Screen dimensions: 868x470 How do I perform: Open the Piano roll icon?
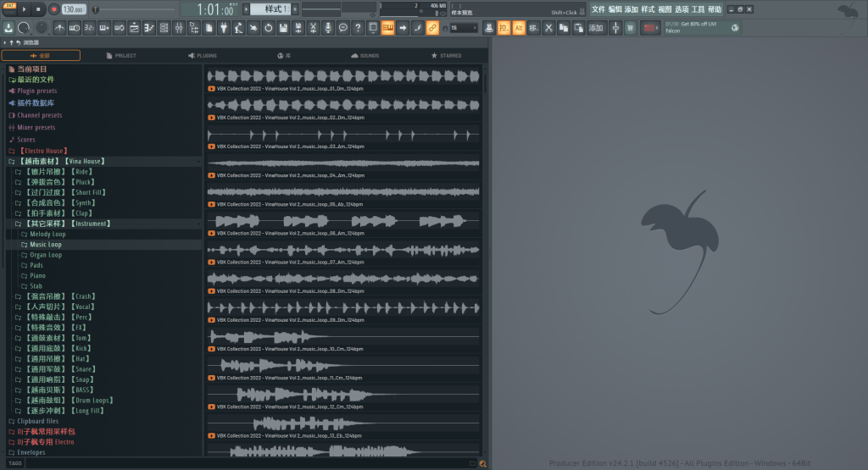click(149, 28)
